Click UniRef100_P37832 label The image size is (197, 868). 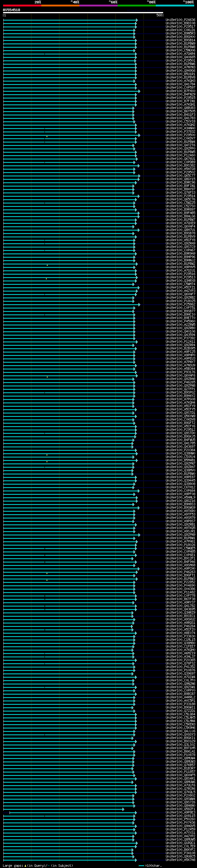coord(180,132)
